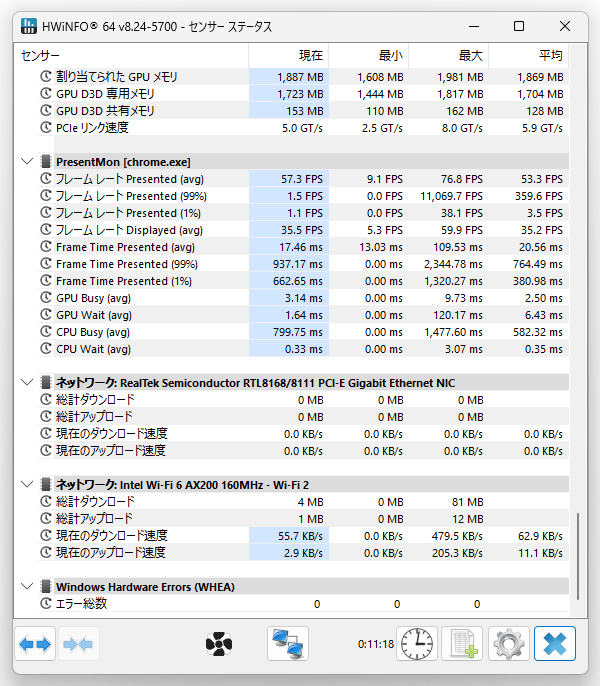This screenshot has width=600, height=686.
Task: Select the Frame Time Presented (1%) row
Action: pos(303,281)
